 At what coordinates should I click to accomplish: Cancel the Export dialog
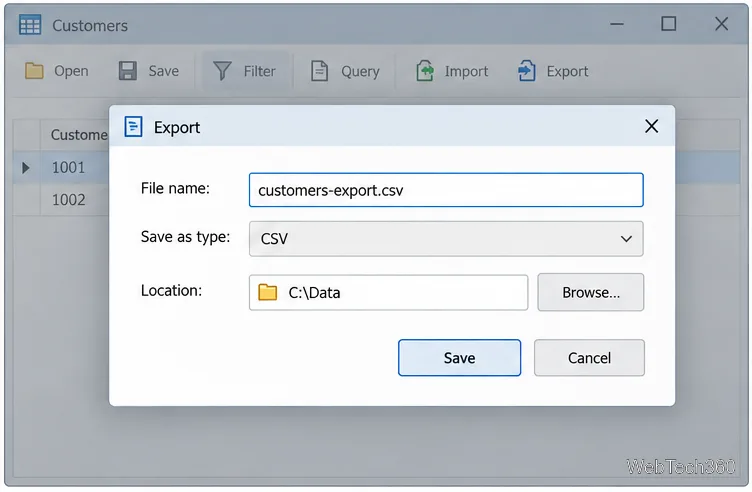(x=589, y=358)
